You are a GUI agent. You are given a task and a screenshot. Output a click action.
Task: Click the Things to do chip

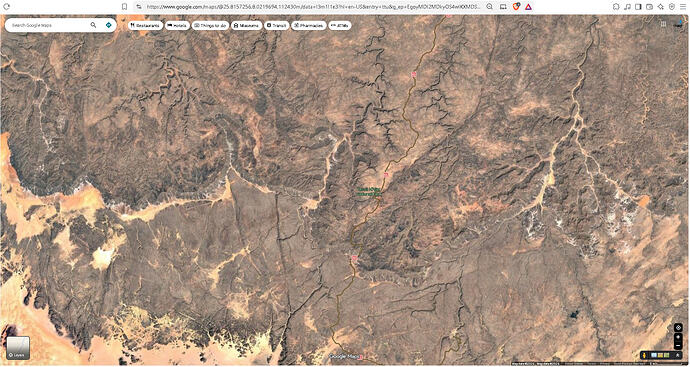coord(210,26)
